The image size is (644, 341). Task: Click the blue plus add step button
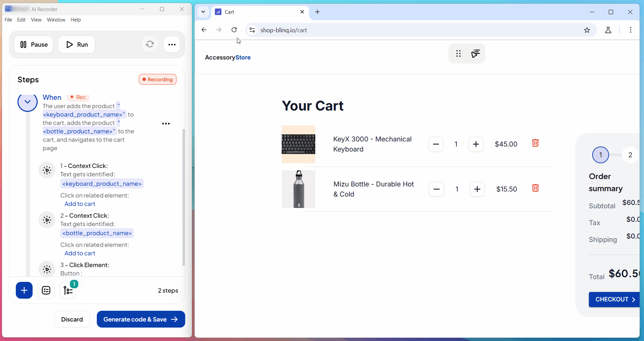click(24, 290)
